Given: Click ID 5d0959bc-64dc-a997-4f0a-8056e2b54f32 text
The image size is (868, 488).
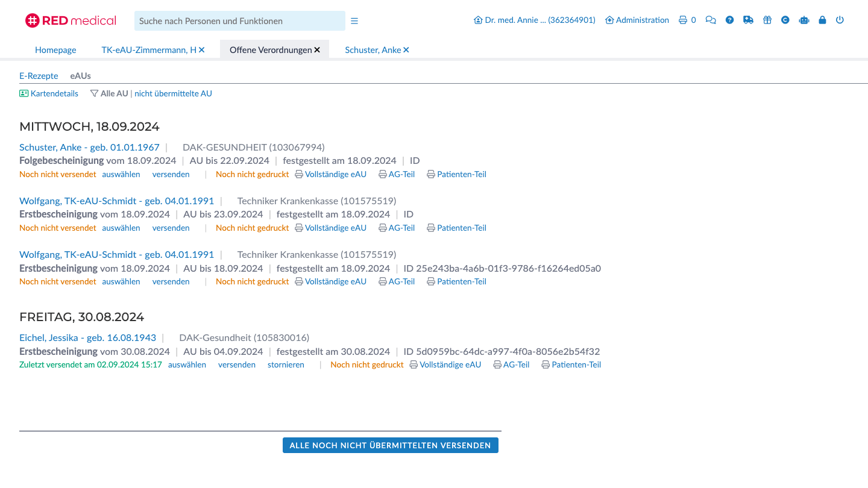Looking at the screenshot, I should [x=502, y=351].
